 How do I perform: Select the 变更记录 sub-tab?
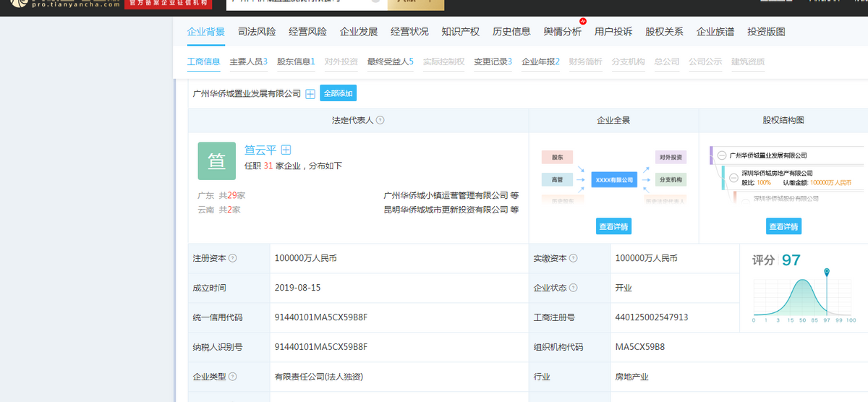pos(492,61)
